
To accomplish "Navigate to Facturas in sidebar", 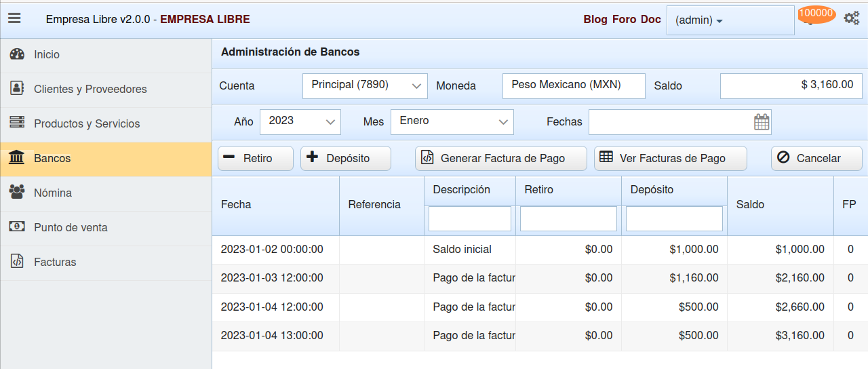I will pos(54,263).
